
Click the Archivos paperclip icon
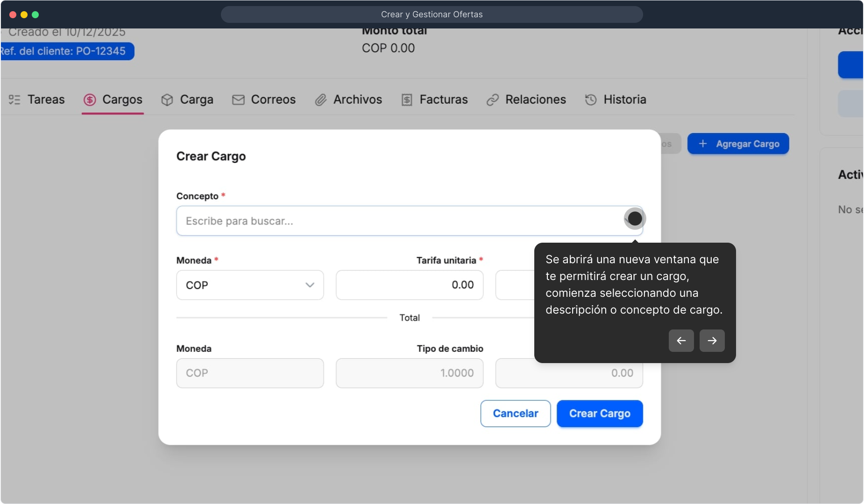pyautogui.click(x=320, y=100)
